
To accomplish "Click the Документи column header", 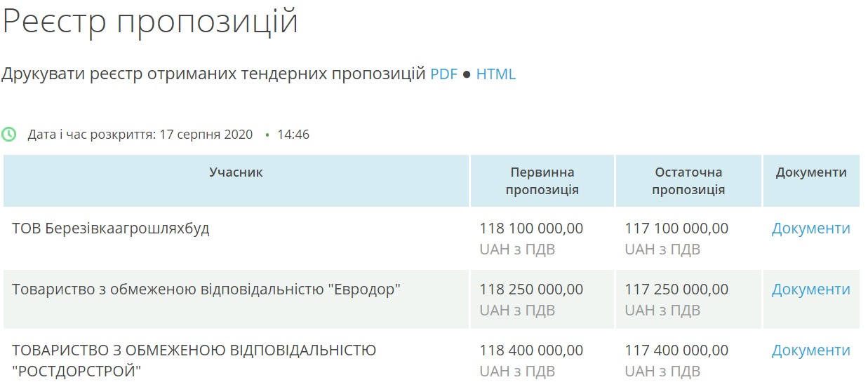I will (810, 172).
